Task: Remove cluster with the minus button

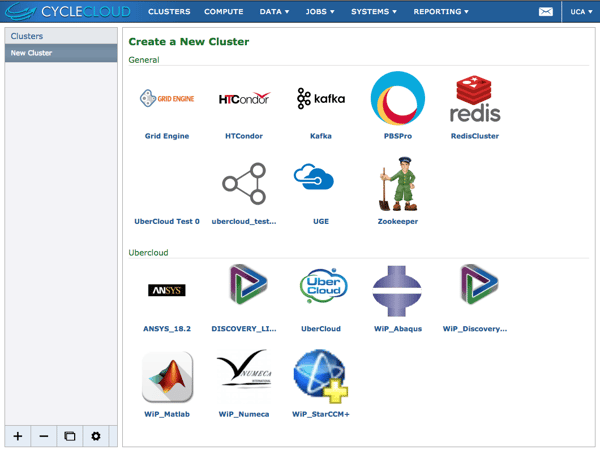Action: click(x=44, y=436)
